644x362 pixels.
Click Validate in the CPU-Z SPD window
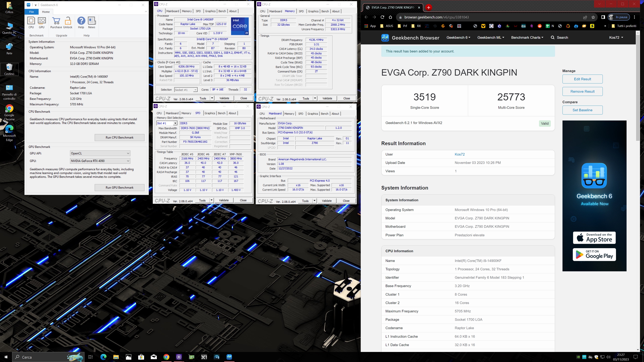[224, 200]
